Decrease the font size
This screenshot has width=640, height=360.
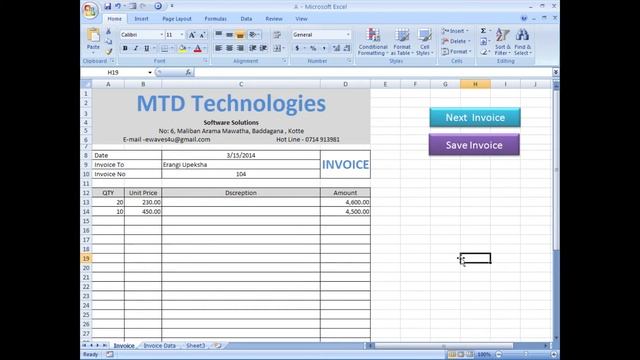tap(202, 35)
